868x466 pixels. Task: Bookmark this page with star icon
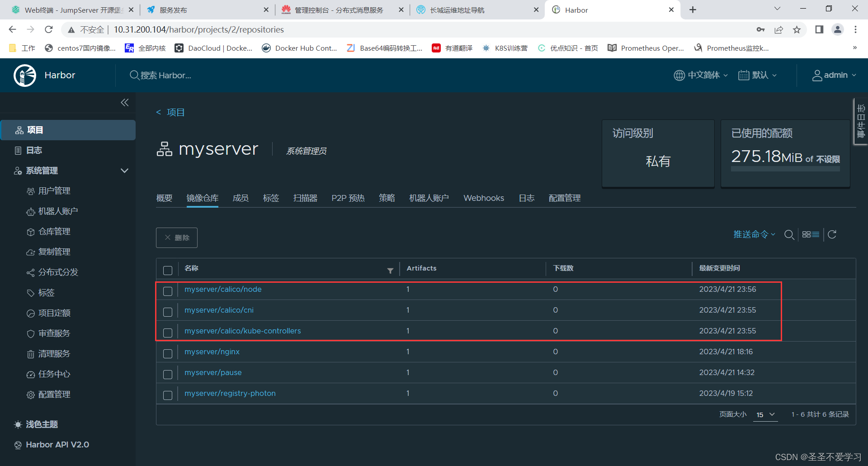coord(797,29)
